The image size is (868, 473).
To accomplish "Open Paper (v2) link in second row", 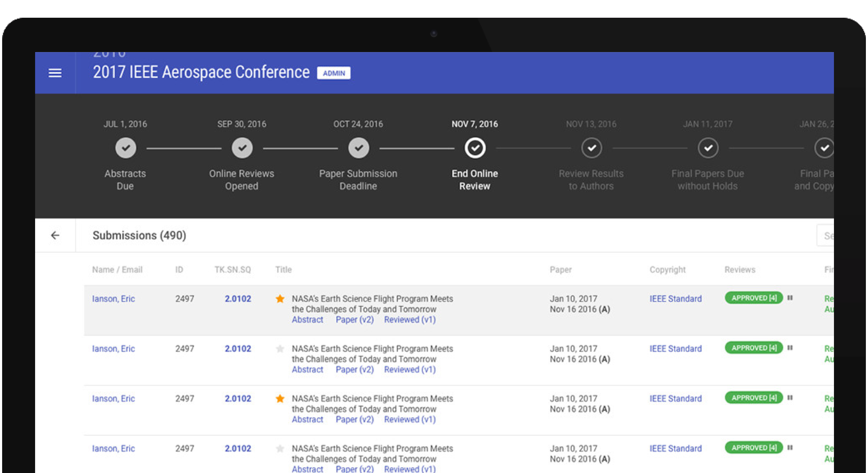I will tap(355, 370).
